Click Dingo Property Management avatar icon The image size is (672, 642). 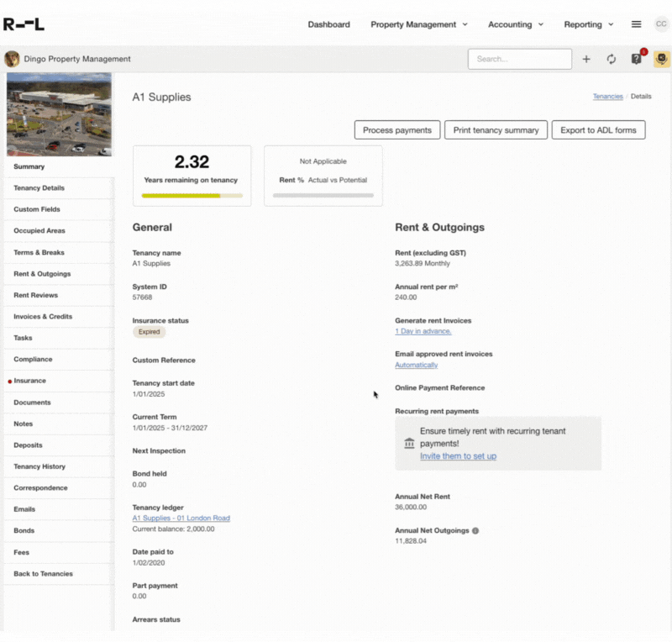click(x=12, y=59)
